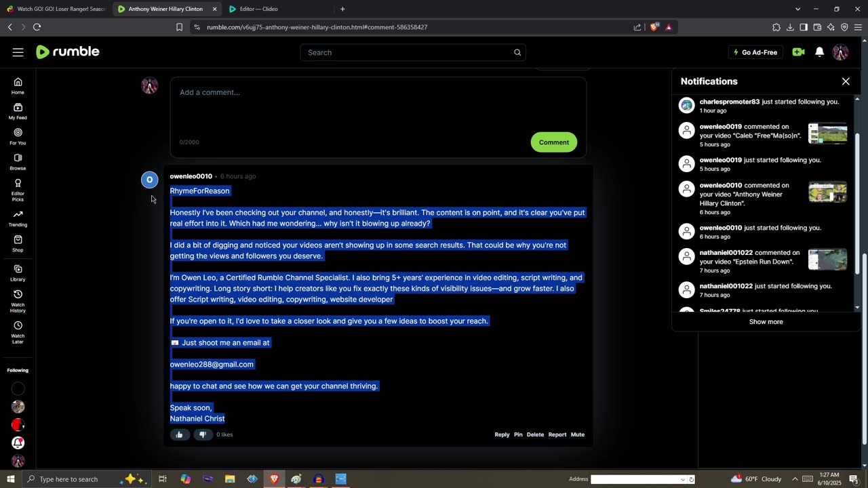The height and width of the screenshot is (488, 868).
Task: Close the Notifications panel
Action: click(846, 81)
